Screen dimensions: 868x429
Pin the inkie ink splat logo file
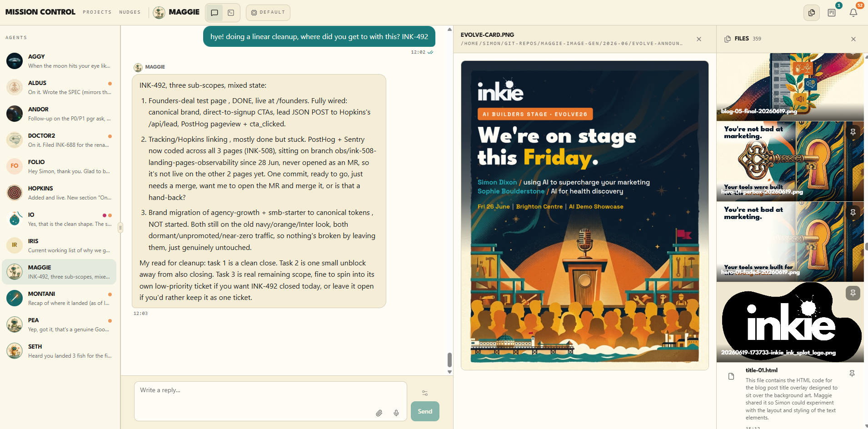853,293
